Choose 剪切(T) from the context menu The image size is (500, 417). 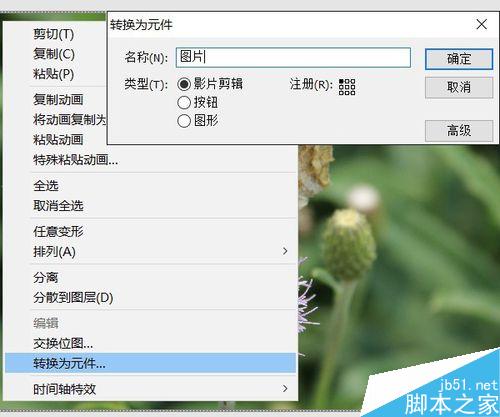pyautogui.click(x=55, y=34)
